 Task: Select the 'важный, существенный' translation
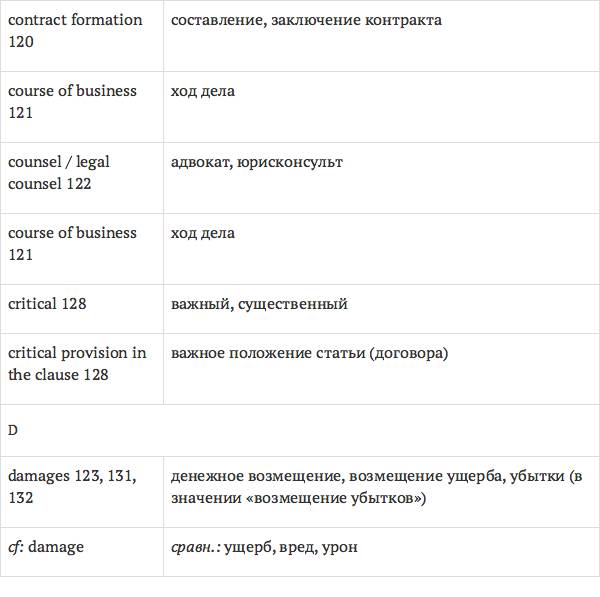click(x=259, y=304)
